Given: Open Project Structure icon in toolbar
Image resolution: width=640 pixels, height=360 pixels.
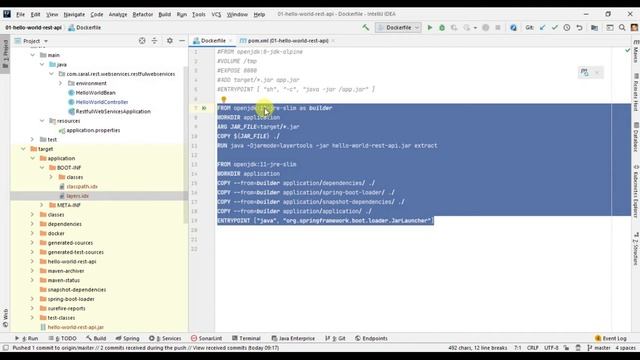Looking at the screenshot, I should (594, 27).
